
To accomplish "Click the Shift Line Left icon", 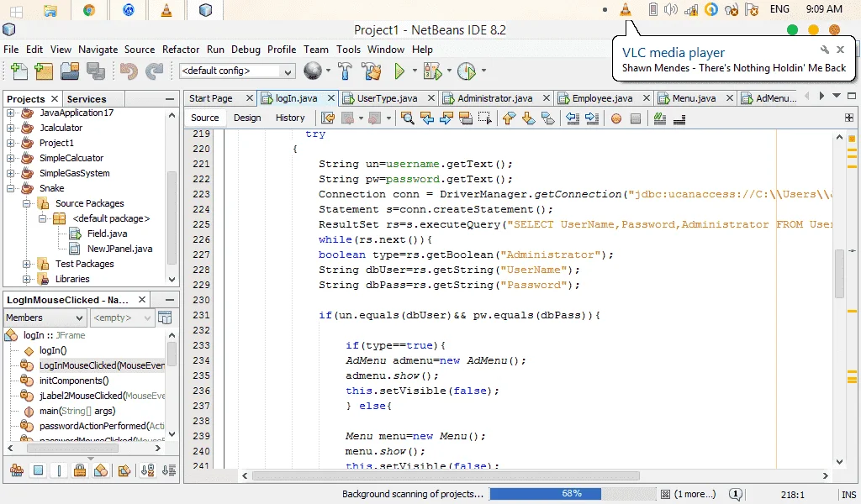I will point(572,118).
